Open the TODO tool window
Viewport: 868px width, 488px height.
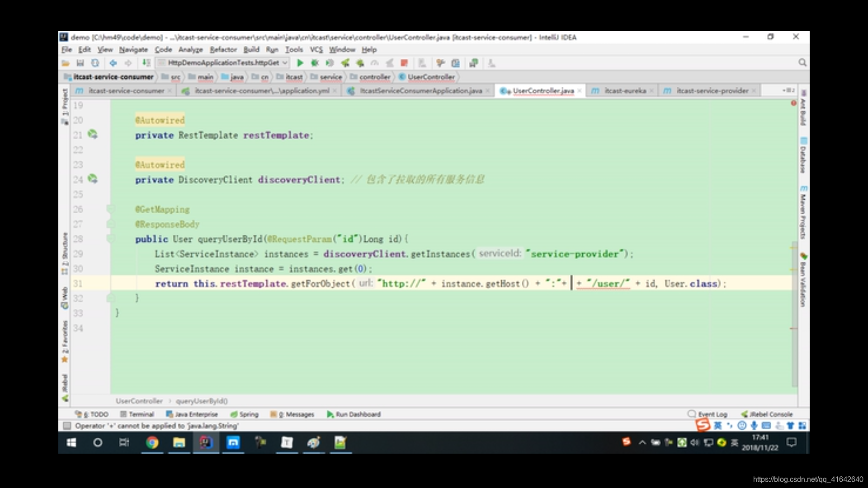tap(92, 414)
